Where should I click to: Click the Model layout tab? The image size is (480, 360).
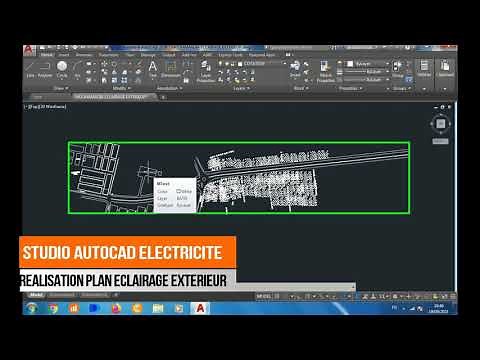(36, 295)
